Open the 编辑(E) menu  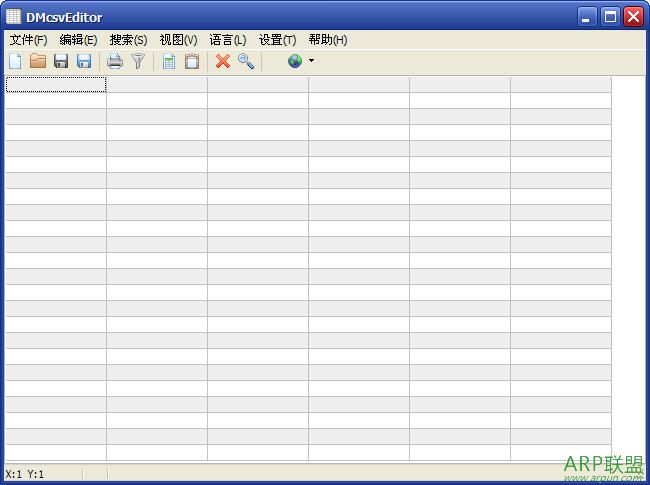78,40
